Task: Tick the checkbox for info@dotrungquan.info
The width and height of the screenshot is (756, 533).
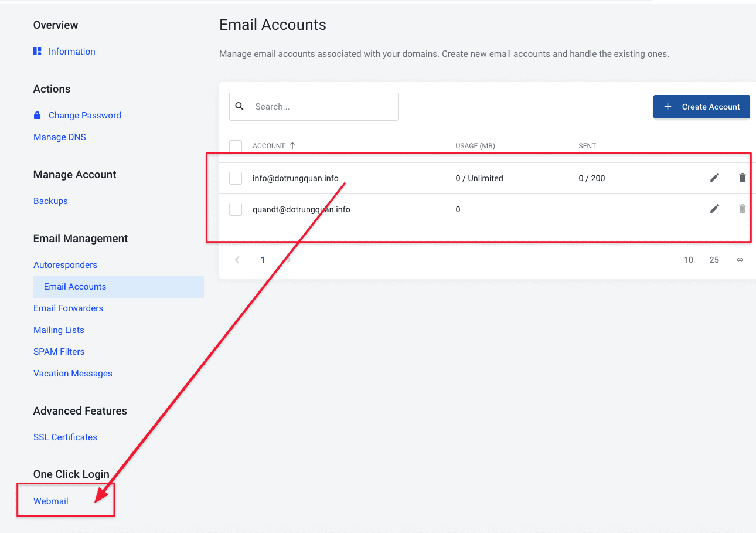Action: [x=236, y=178]
